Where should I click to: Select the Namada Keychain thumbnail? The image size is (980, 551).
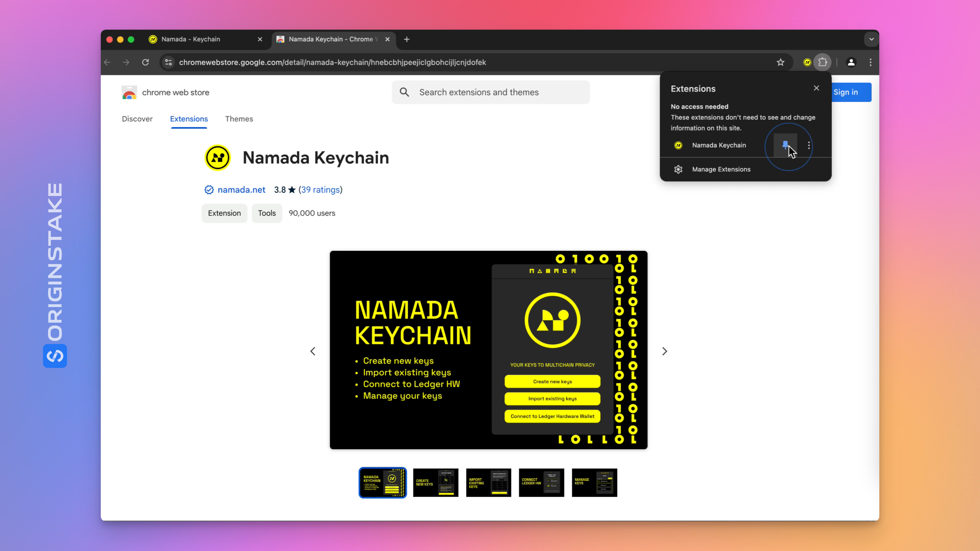[383, 483]
